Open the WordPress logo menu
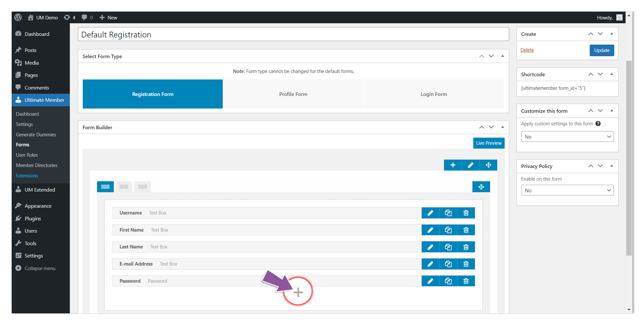This screenshot has width=644, height=325. (18, 17)
